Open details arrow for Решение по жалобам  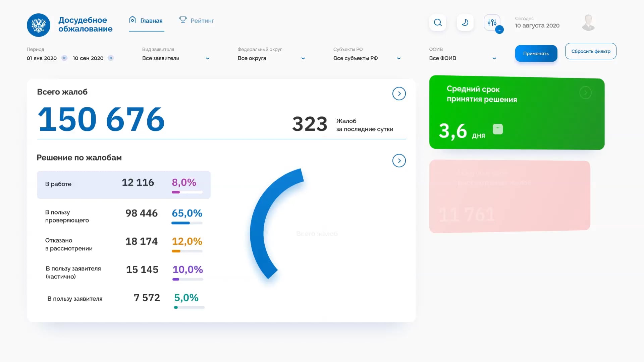pyautogui.click(x=399, y=161)
